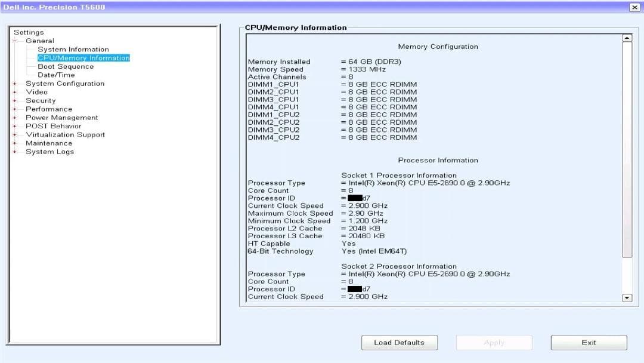Click the DIMM4_CPU1 row
This screenshot has width=644, height=363.
[x=332, y=107]
